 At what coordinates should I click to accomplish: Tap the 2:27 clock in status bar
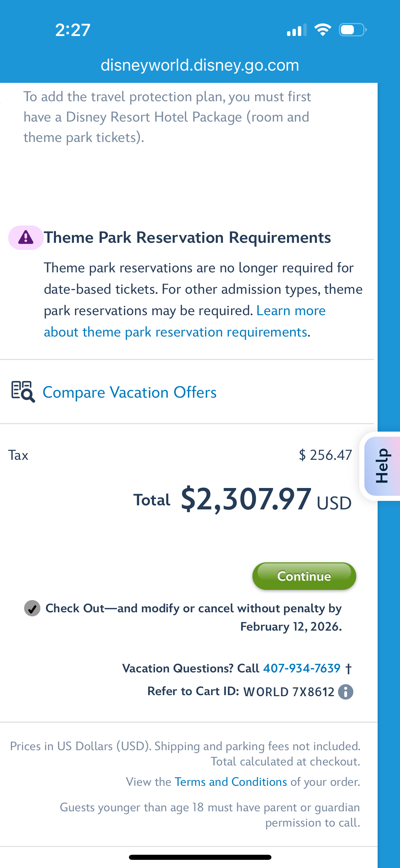73,30
